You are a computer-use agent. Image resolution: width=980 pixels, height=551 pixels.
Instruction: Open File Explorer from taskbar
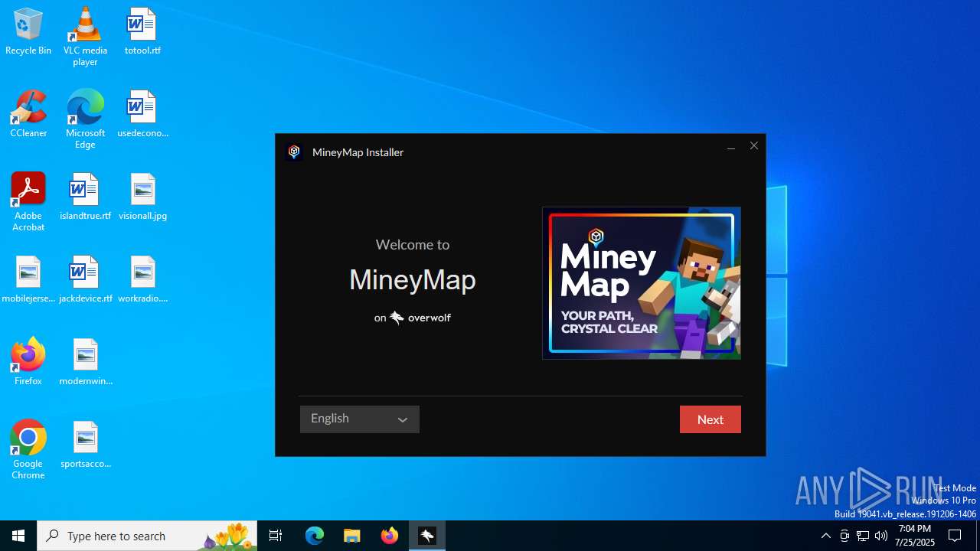352,536
